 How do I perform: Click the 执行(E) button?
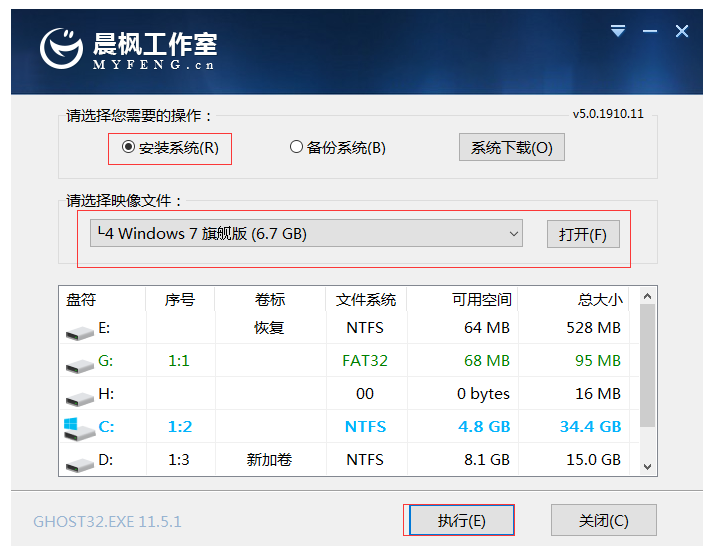[x=460, y=520]
